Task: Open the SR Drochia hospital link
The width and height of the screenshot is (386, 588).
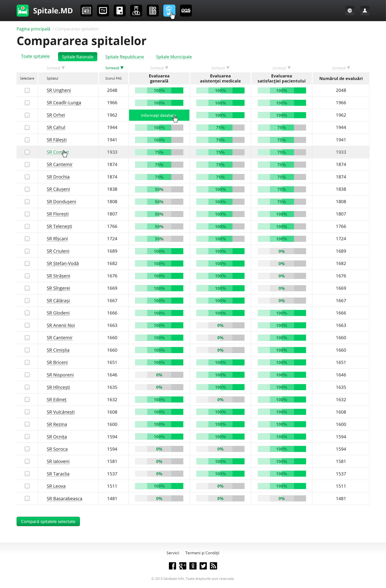Action: click(58, 177)
